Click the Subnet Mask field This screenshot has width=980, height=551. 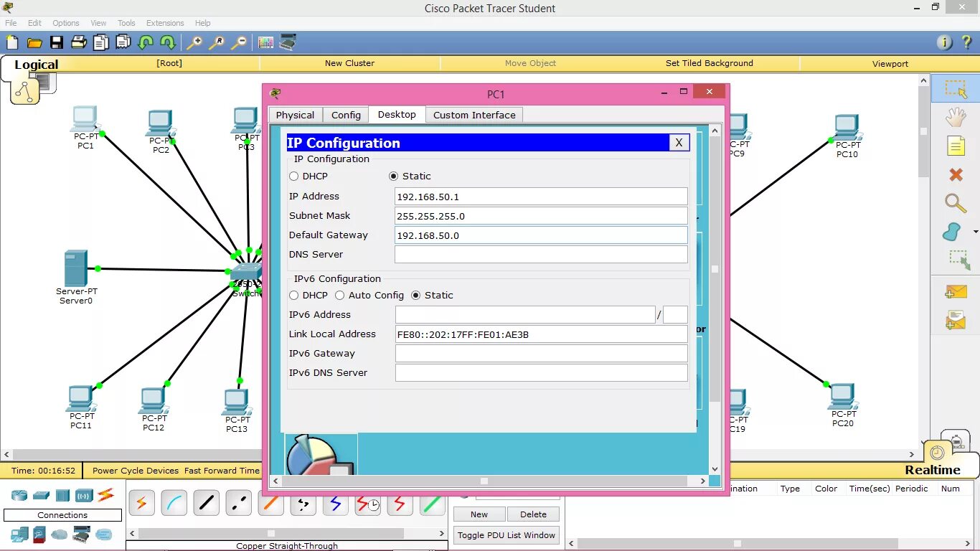click(541, 216)
